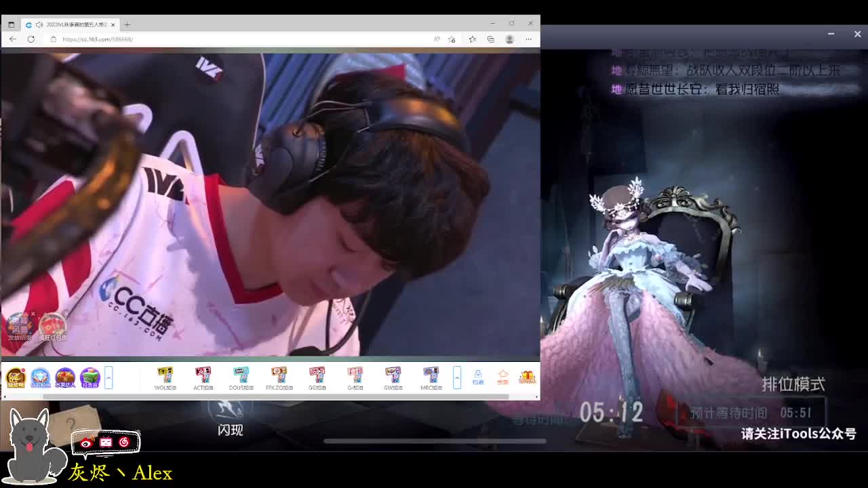The width and height of the screenshot is (868, 488).
Task: Send FPX.ZQ加油 cheer gift
Action: coord(279,378)
